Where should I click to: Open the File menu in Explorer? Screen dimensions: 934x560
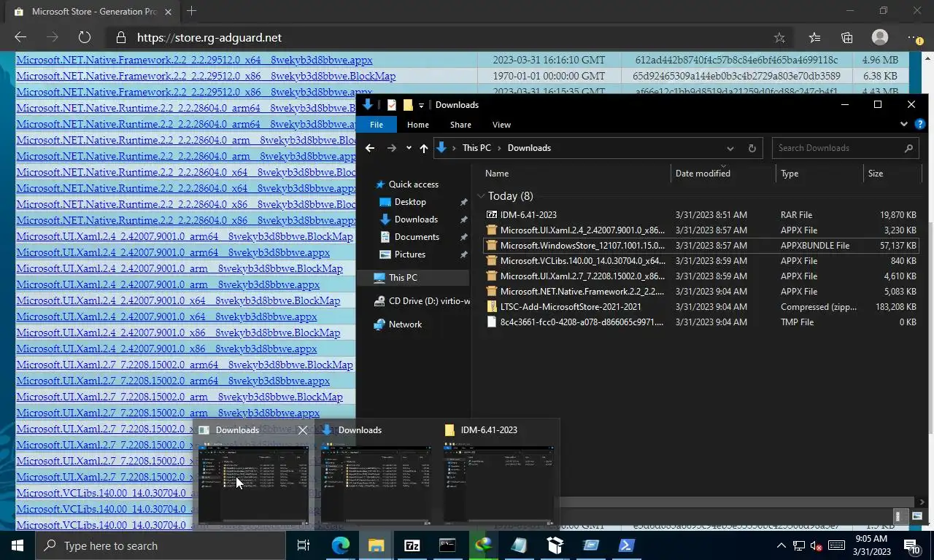coord(377,125)
